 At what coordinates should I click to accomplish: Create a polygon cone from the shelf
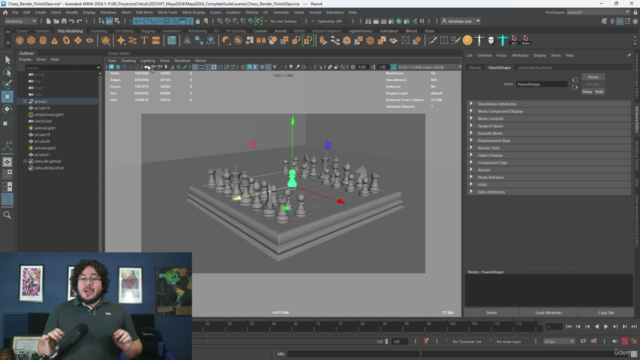(x=54, y=40)
